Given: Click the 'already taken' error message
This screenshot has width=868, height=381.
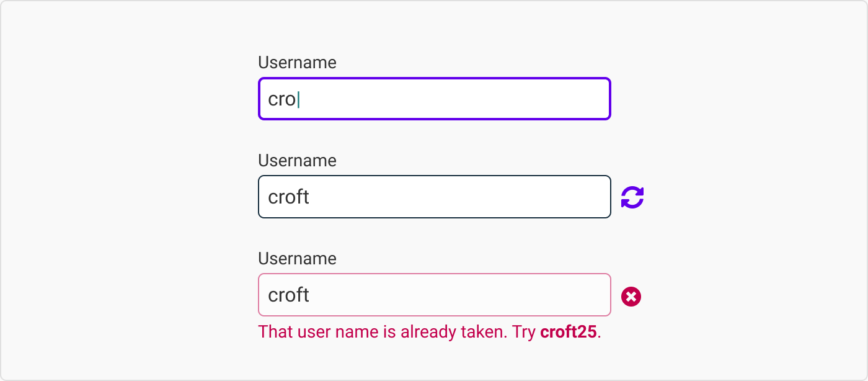Looking at the screenshot, I should [397, 332].
